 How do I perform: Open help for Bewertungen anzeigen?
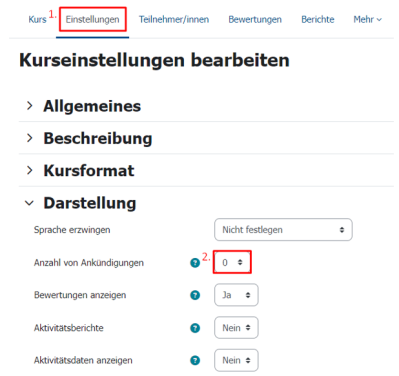195,295
